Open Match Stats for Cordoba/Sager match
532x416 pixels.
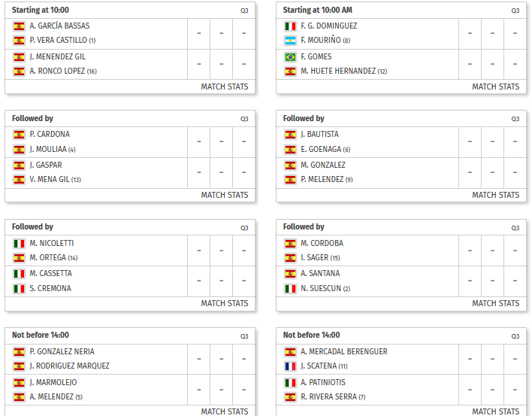(x=495, y=303)
